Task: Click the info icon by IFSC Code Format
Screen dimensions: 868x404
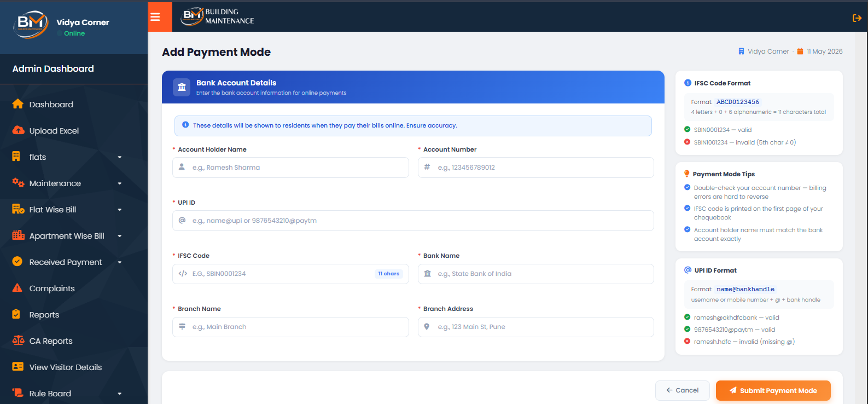Action: tap(688, 83)
